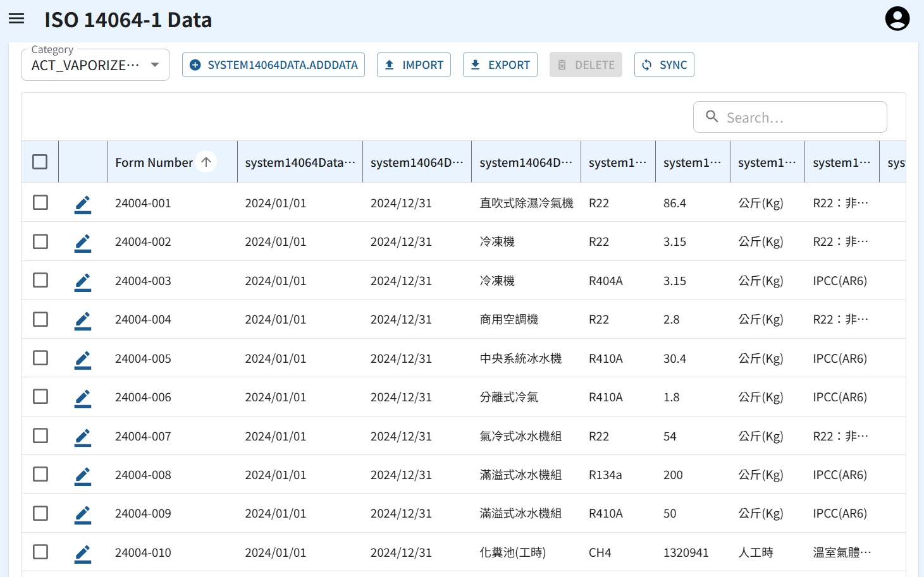This screenshot has width=924, height=577.
Task: Check the box for row 24004-005
Action: pyautogui.click(x=40, y=358)
